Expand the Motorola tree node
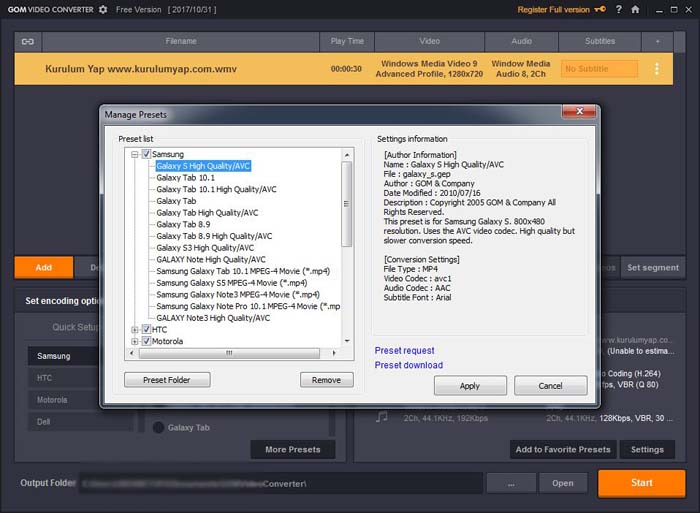This screenshot has width=700, height=513. [x=135, y=342]
